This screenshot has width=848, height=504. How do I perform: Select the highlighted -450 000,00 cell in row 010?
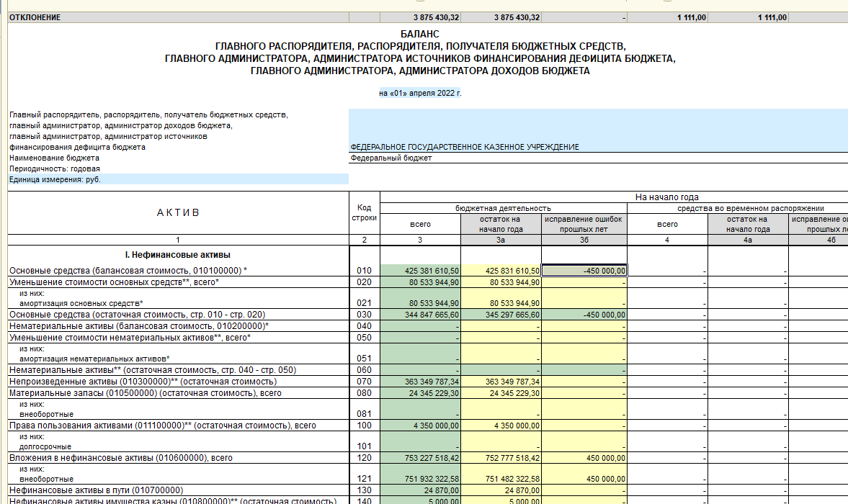tap(584, 271)
